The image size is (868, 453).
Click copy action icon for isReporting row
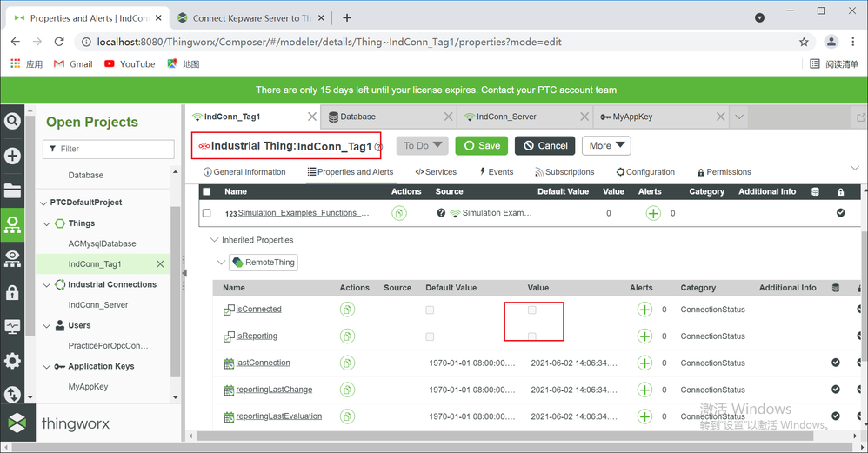[347, 336]
